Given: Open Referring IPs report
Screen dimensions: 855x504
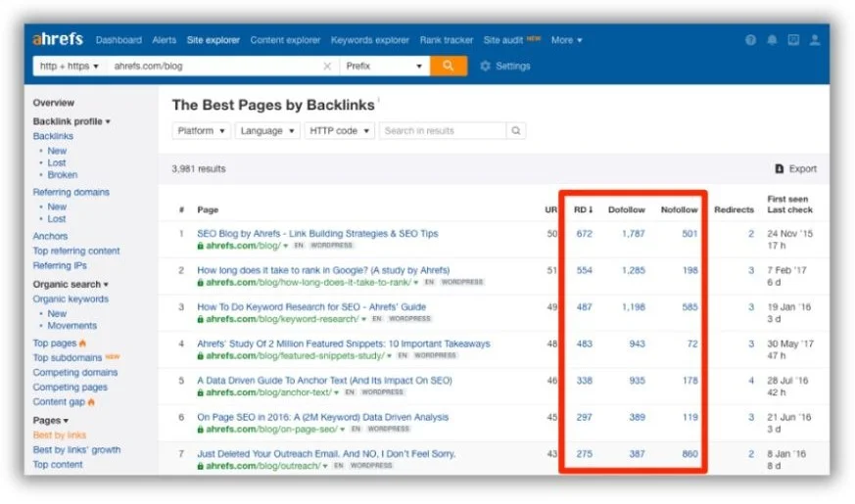Looking at the screenshot, I should 60,266.
